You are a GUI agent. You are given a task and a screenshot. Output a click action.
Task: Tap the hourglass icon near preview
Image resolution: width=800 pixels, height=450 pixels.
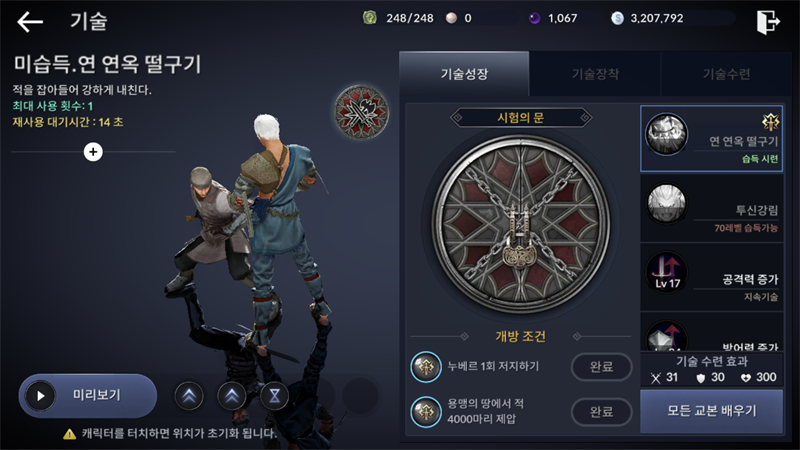274,396
